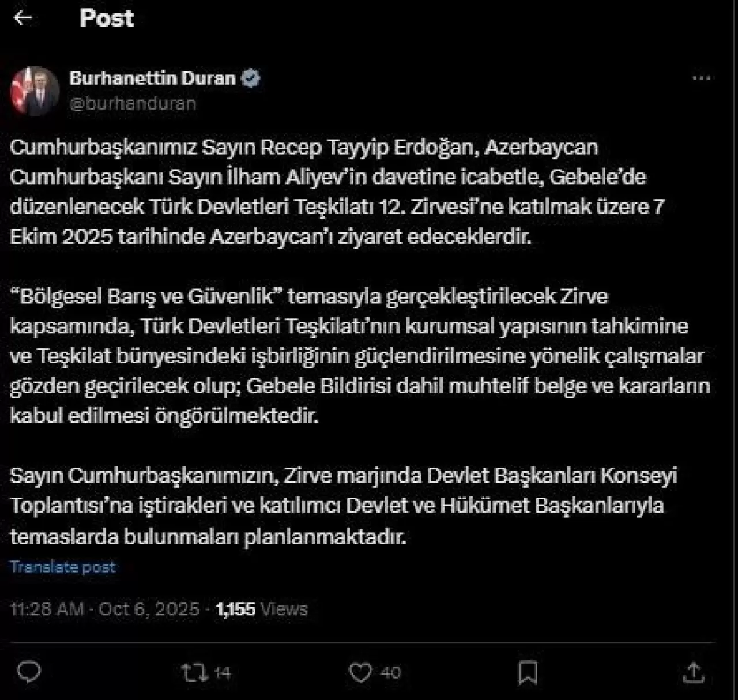
Task: Click the 11:28 AM Oct 6, 2025 timestamp
Action: [105, 609]
